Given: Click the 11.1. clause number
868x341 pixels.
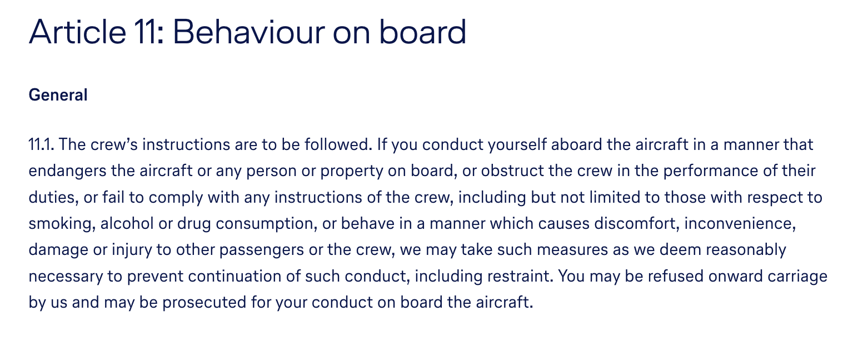Looking at the screenshot, I should click(41, 145).
